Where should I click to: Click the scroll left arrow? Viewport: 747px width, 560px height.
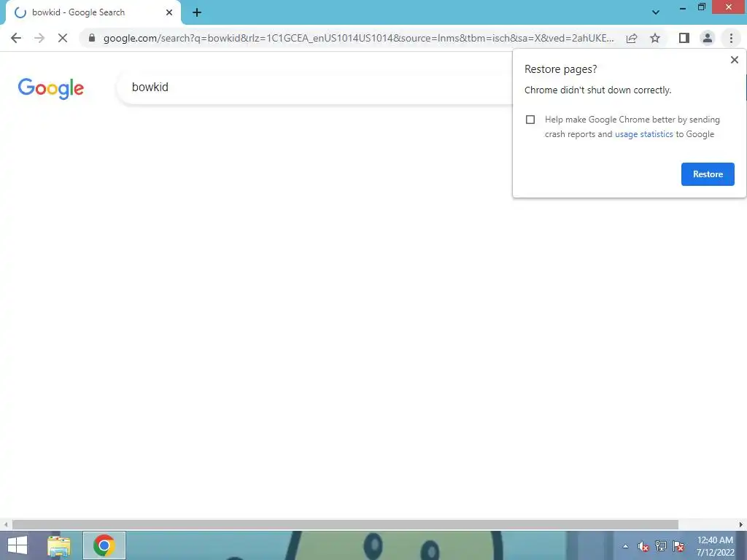(6, 525)
